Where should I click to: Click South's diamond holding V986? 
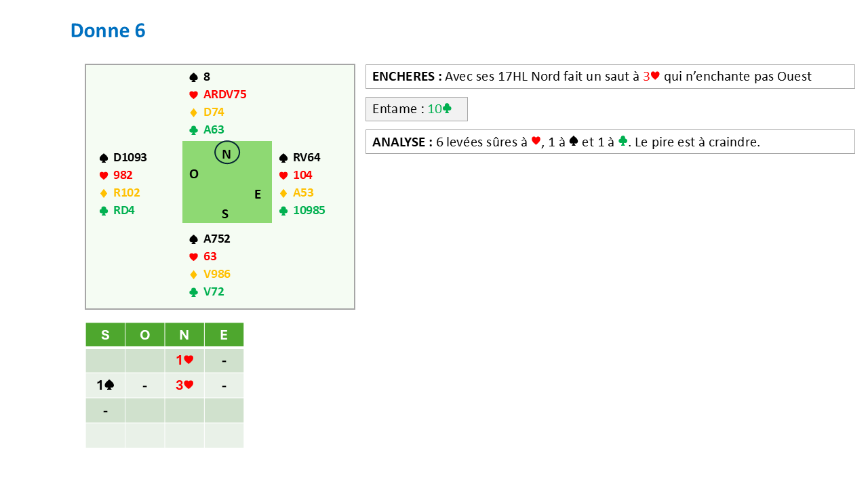point(217,274)
